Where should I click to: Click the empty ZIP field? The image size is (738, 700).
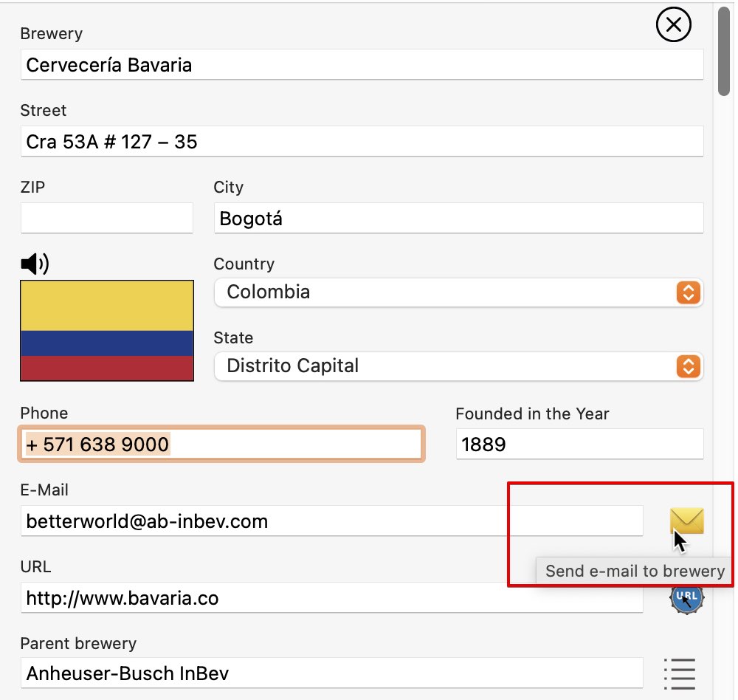(x=107, y=218)
